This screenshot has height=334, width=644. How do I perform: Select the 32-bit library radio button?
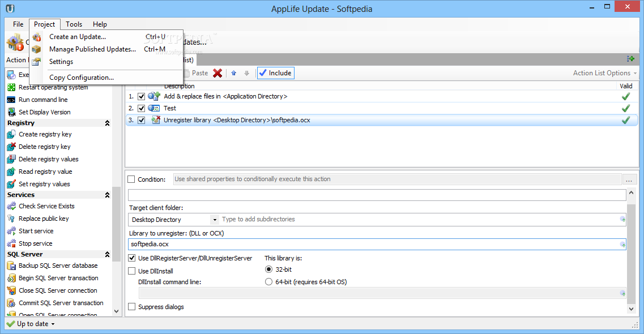268,269
